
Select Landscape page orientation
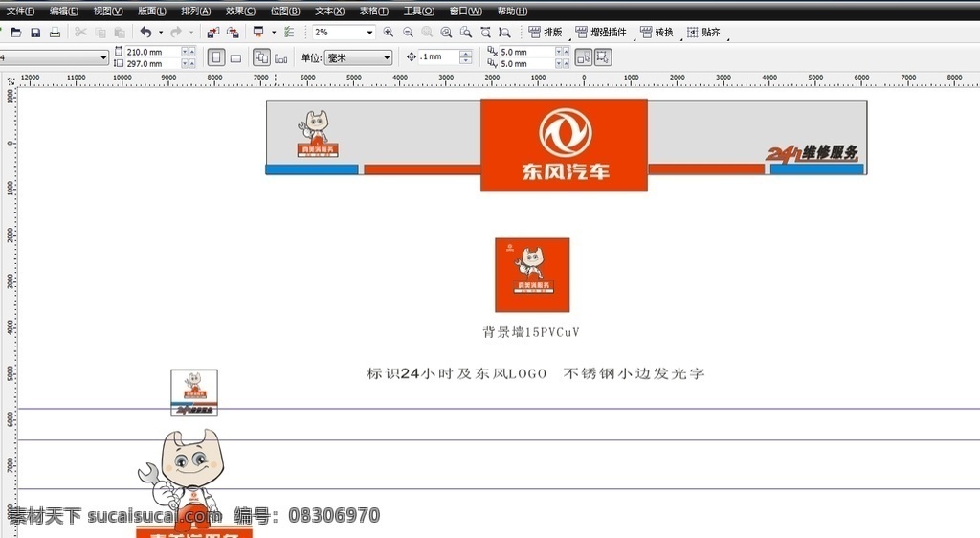point(235,58)
